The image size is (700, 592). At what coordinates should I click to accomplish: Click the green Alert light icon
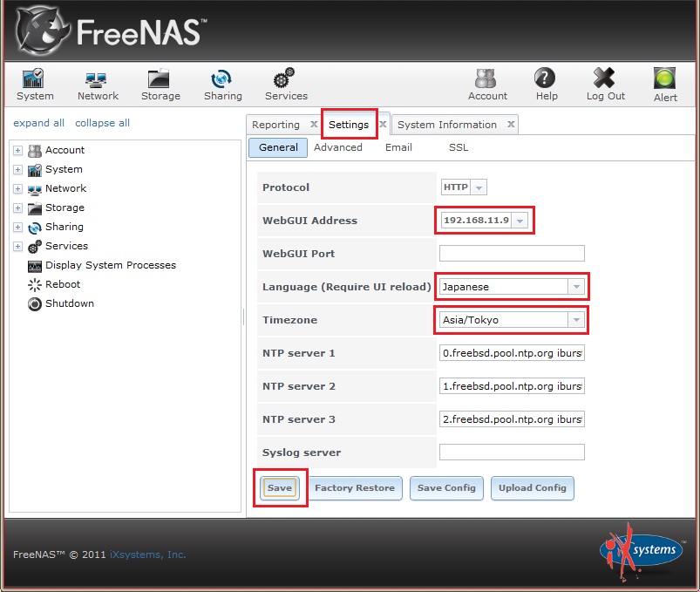tap(665, 78)
